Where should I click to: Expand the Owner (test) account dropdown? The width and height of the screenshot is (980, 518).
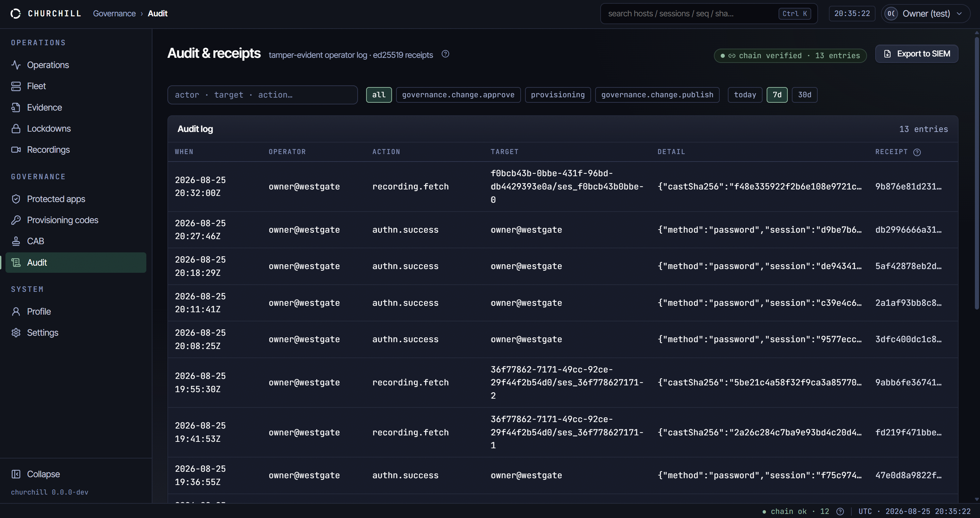(926, 14)
